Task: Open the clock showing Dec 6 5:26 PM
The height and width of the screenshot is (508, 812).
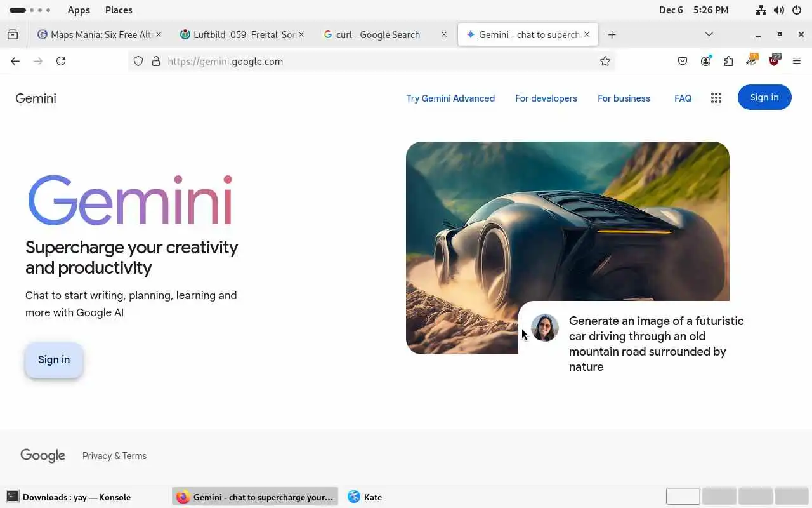Action: (x=693, y=10)
